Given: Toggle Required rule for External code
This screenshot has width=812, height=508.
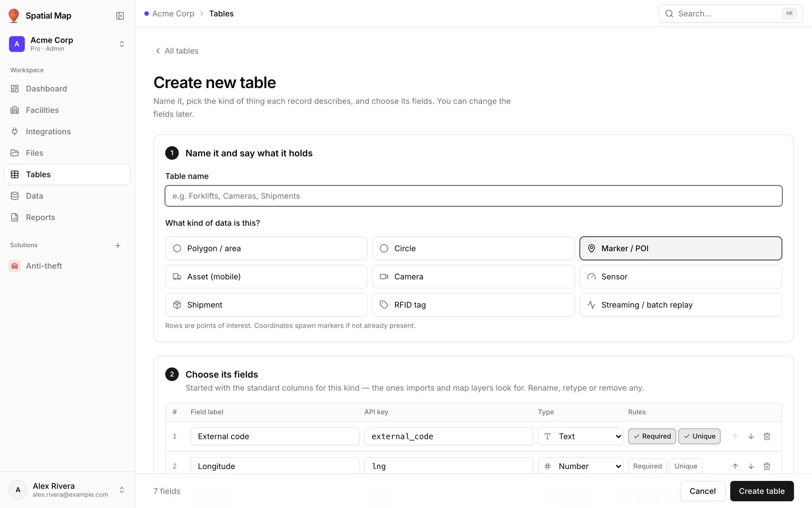Looking at the screenshot, I should [652, 436].
